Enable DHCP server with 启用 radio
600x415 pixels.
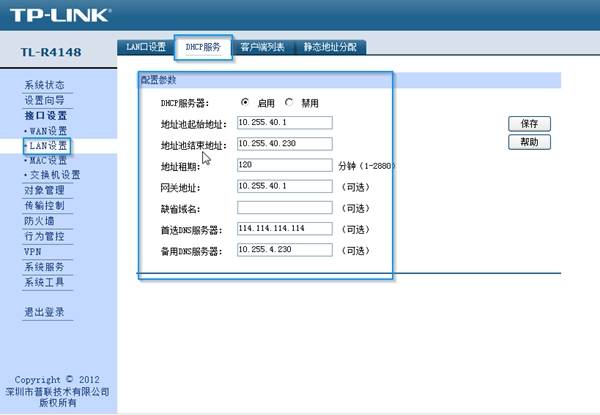[x=245, y=102]
